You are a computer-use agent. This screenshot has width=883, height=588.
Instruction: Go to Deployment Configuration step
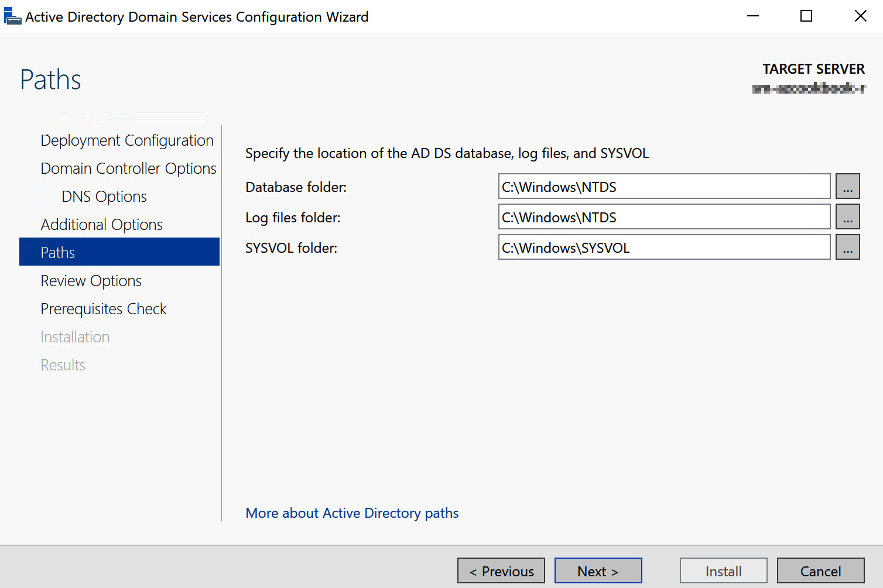coord(127,140)
